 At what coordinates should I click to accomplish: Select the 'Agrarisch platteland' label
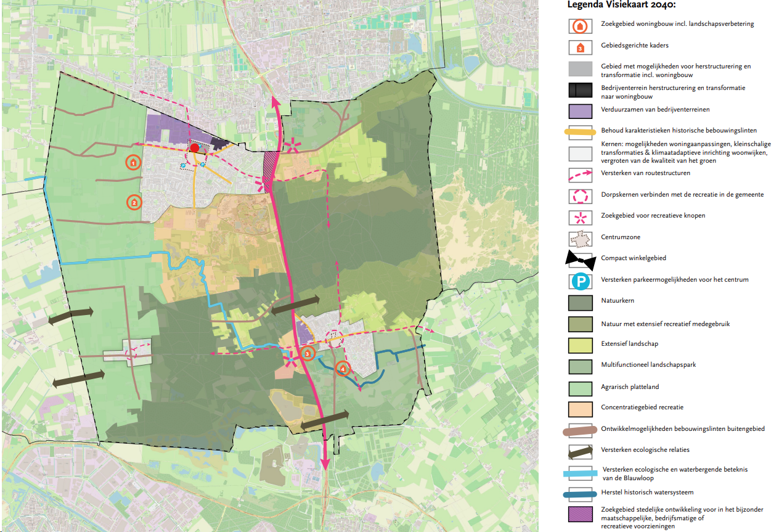click(x=631, y=387)
